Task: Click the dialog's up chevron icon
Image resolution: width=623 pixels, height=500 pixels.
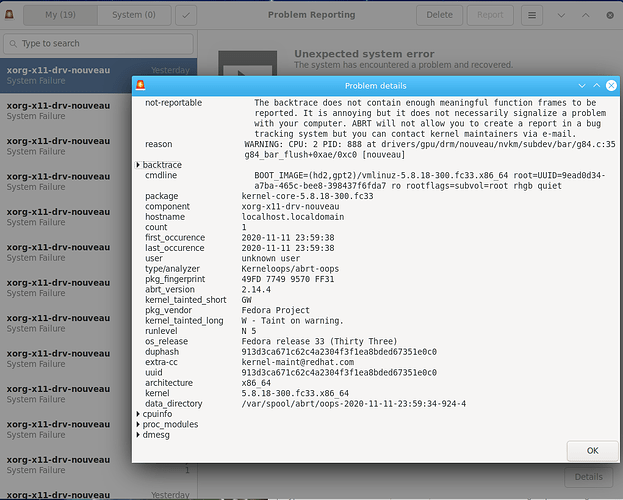Action: [596, 85]
